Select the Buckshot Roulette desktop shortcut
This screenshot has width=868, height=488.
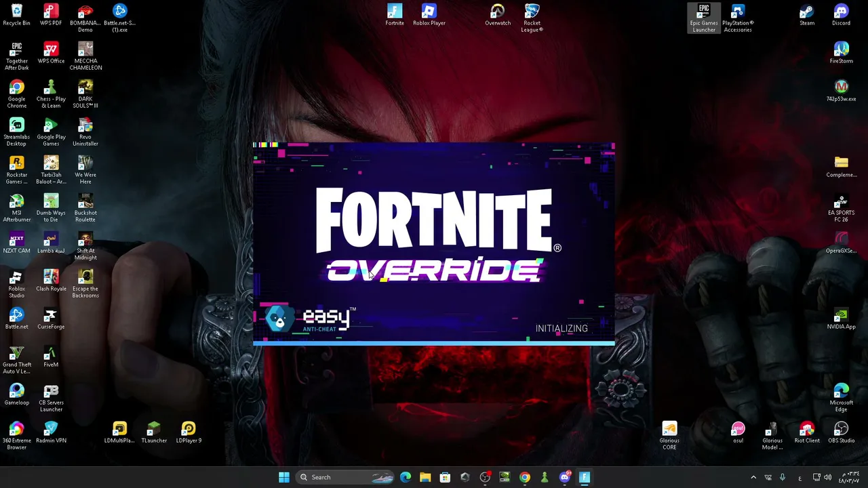coord(85,208)
